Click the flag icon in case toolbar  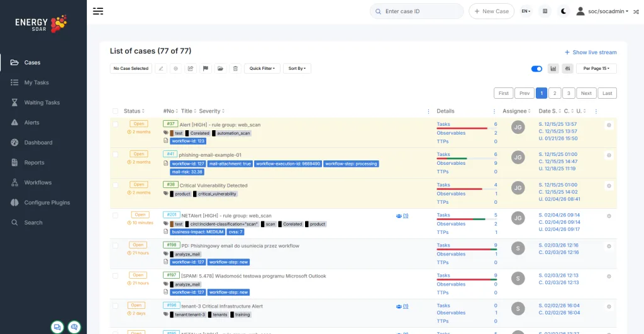[x=205, y=69]
